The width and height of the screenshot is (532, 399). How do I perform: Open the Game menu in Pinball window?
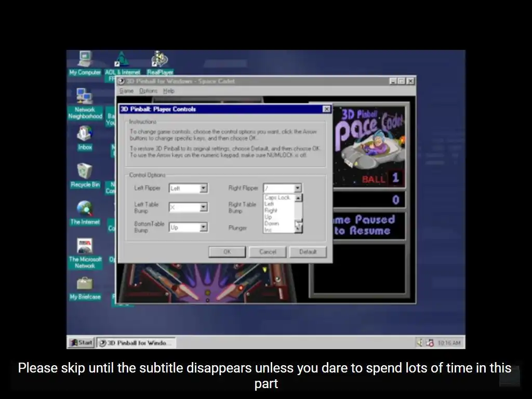click(x=126, y=91)
